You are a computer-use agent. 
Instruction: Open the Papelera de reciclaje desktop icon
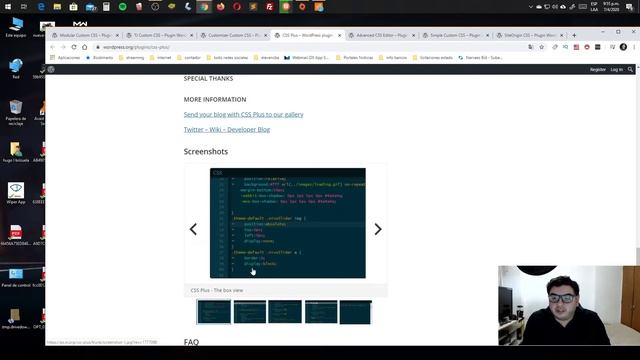pyautogui.click(x=16, y=113)
